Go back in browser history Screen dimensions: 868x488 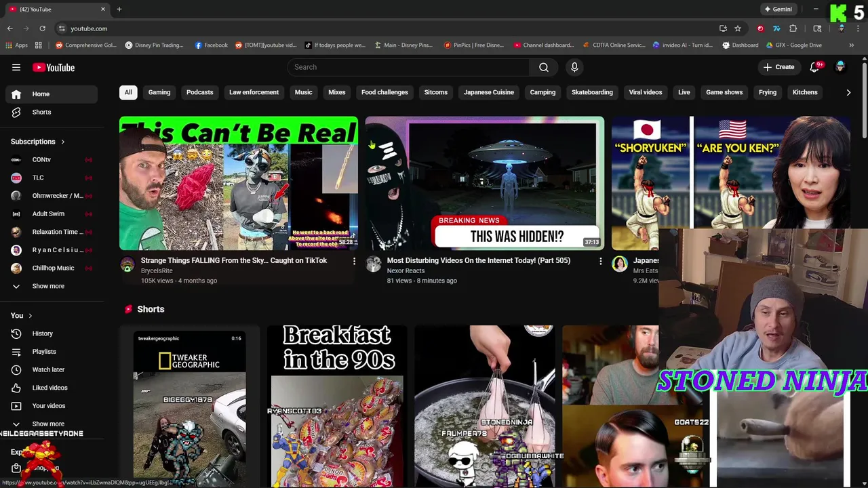(x=9, y=28)
